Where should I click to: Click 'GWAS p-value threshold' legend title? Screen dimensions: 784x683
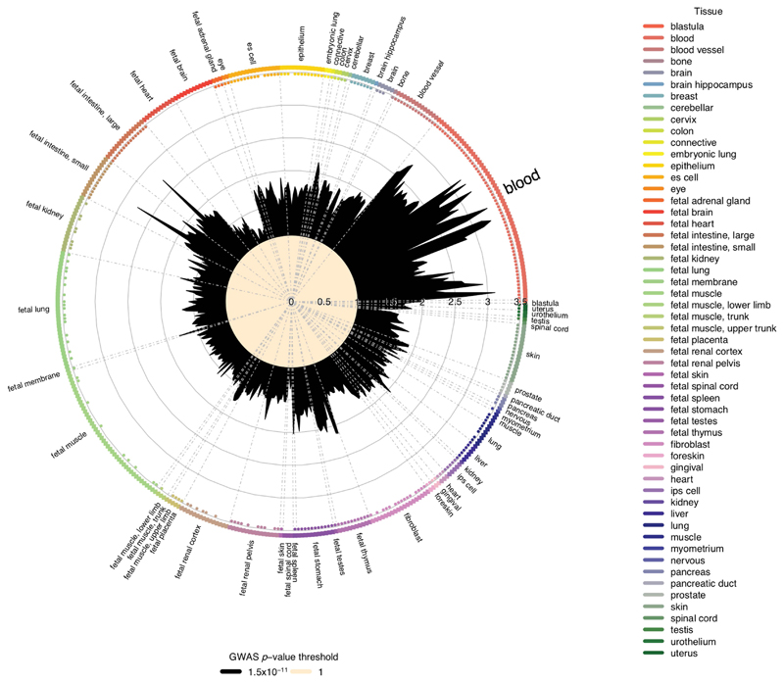(283, 657)
